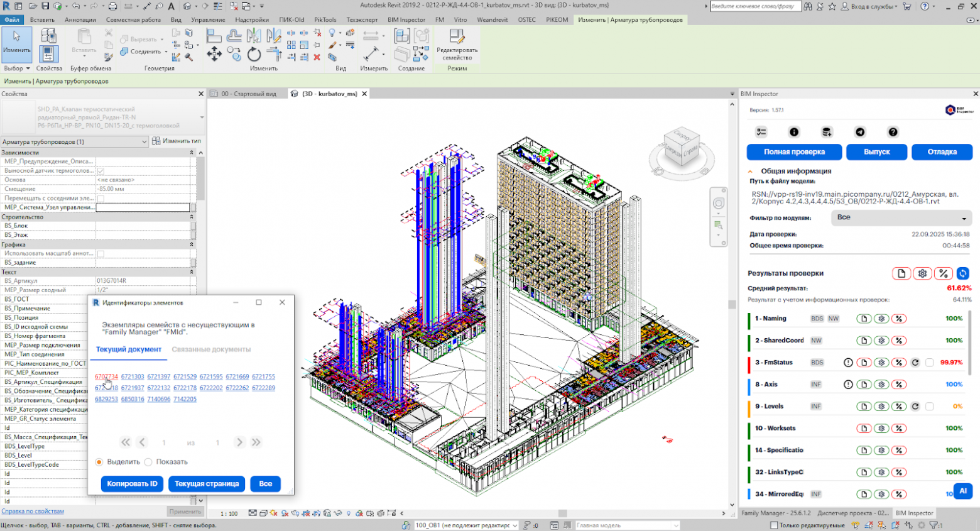This screenshot has height=531, width=980.
Task: Select the Показать radio button
Action: [149, 462]
